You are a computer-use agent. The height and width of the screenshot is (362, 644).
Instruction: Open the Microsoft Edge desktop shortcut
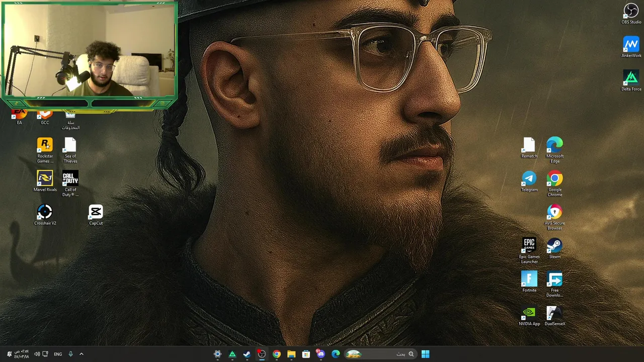554,150
